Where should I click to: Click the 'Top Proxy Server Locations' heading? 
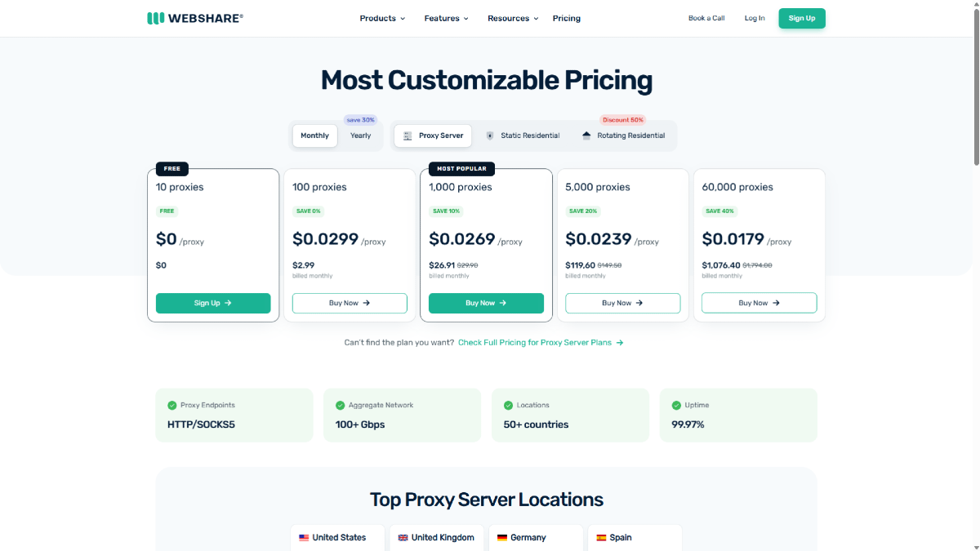487,500
